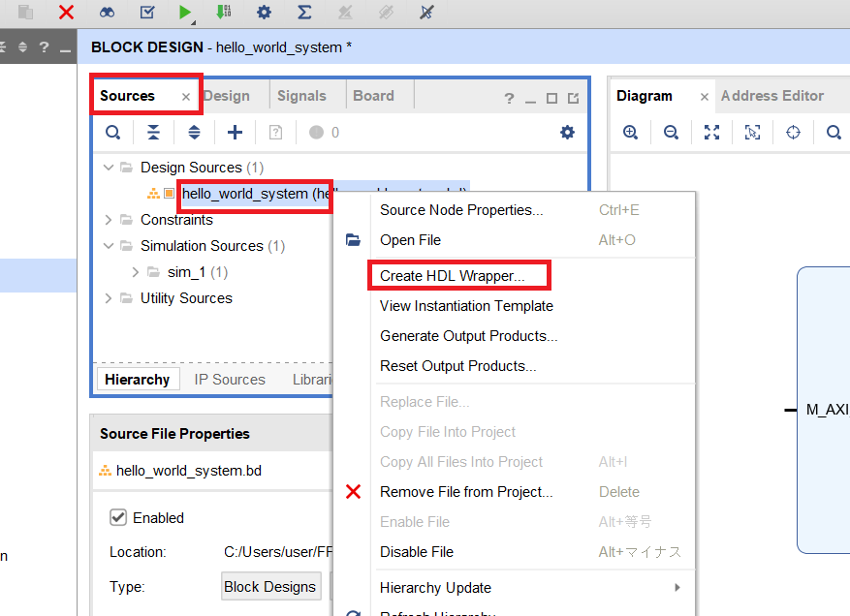Image resolution: width=850 pixels, height=616 pixels.
Task: Select Create HDL Wrapper menu item
Action: 452,276
